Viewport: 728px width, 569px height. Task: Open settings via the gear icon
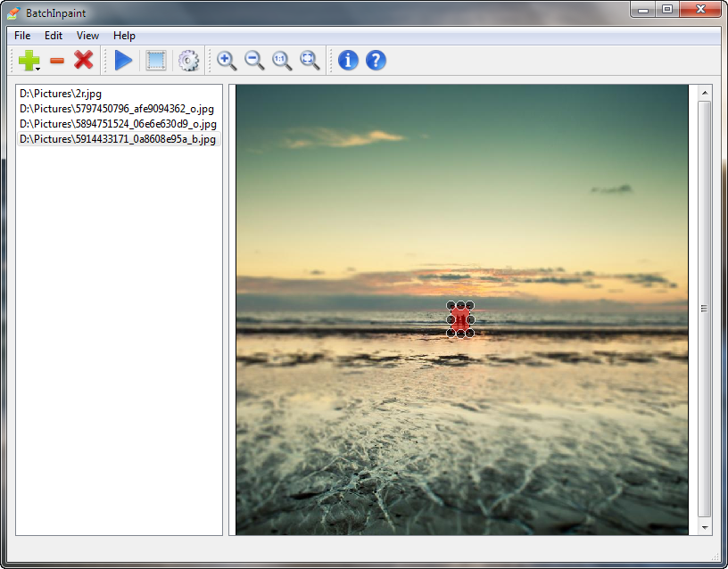(188, 61)
